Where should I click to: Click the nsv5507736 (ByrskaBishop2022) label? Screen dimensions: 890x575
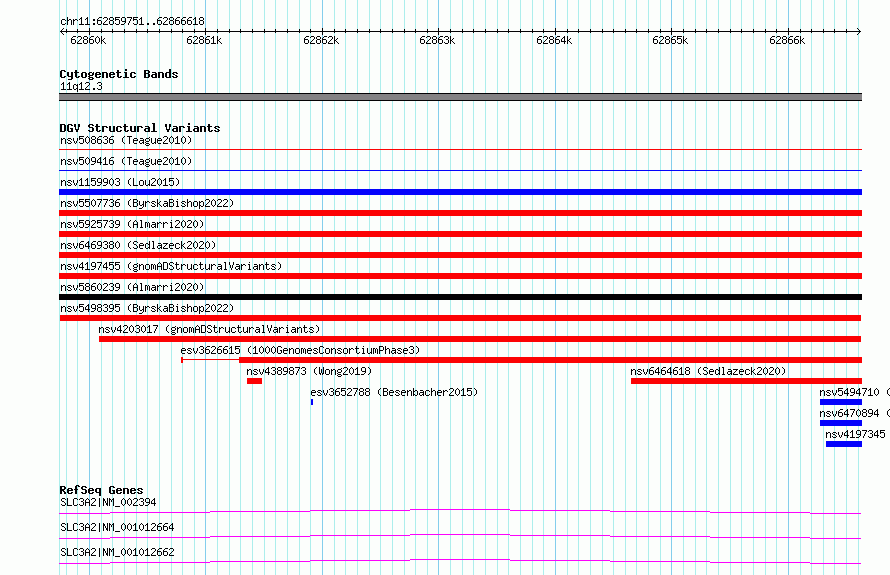point(147,203)
